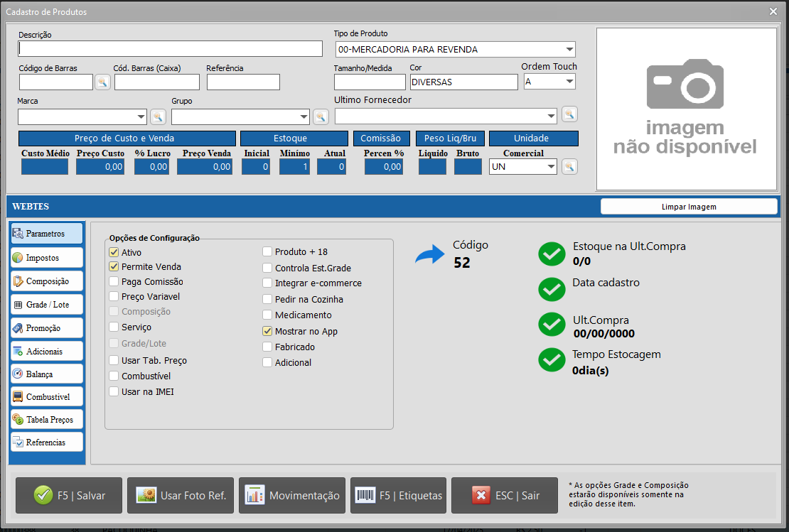Uncheck the Ativo checkbox

(114, 252)
